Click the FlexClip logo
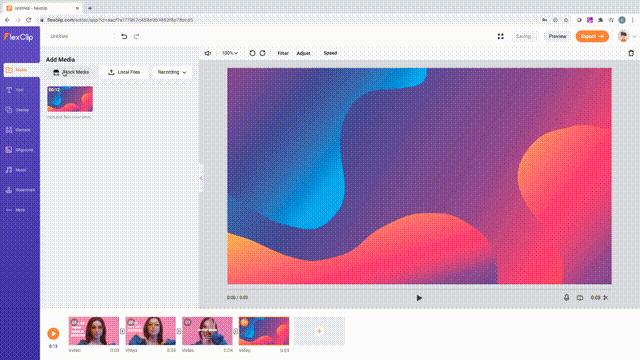 pos(18,37)
